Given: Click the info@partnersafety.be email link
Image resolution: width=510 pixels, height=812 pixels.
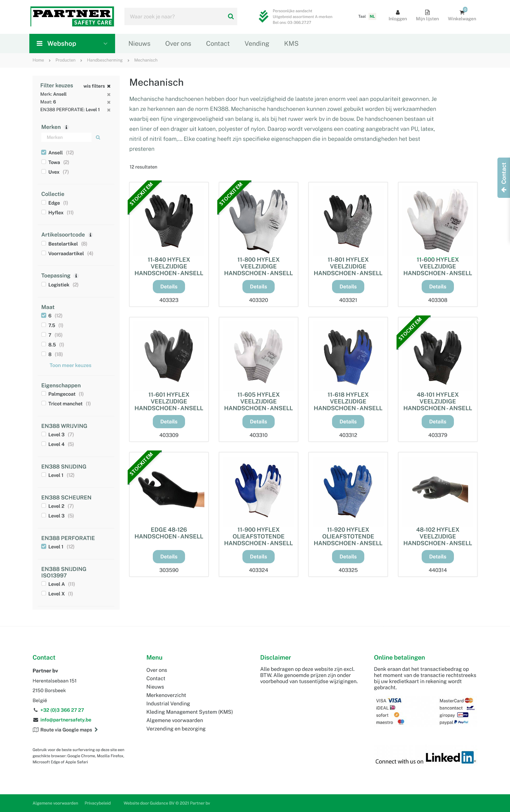Looking at the screenshot, I should click(66, 720).
